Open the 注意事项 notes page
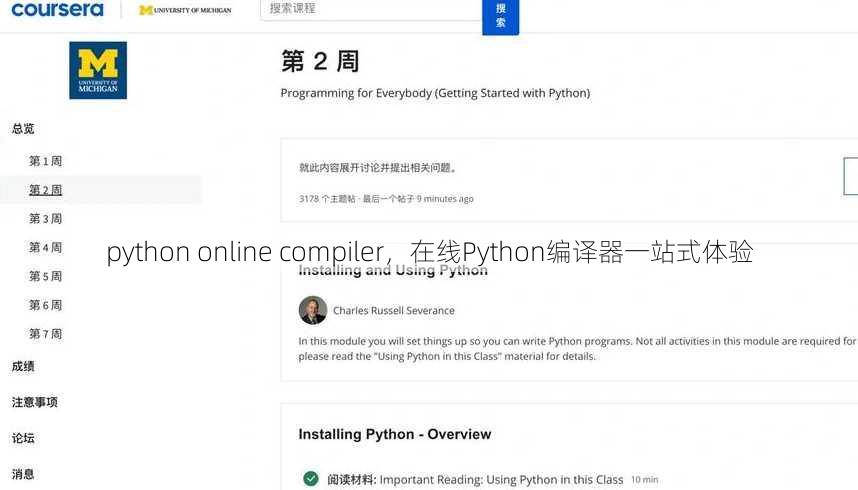The image size is (858, 490). 34,402
